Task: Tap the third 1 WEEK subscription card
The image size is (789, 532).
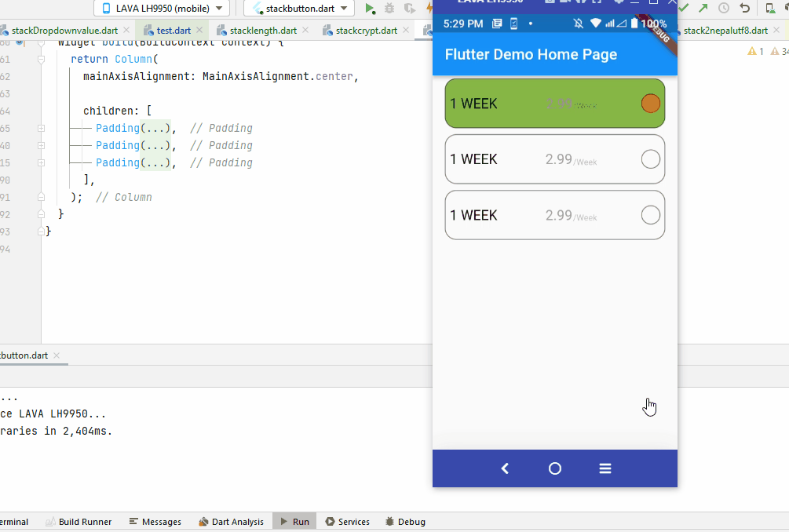Action: [554, 215]
